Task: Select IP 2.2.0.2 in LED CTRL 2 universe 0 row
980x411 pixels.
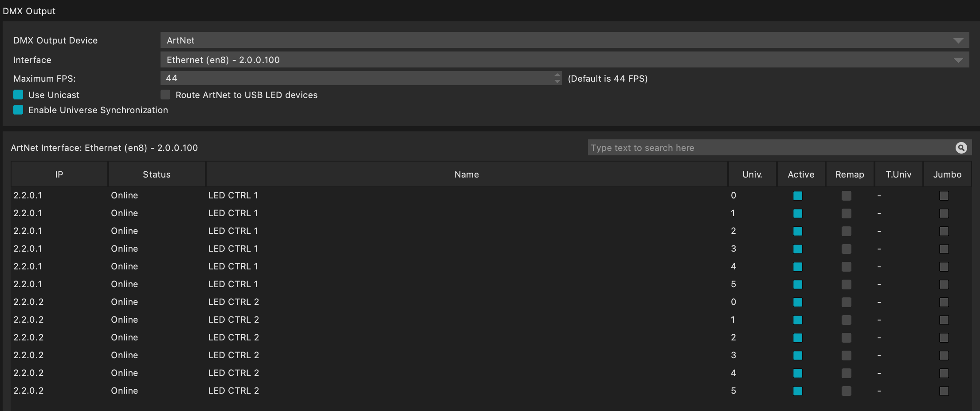Action: pyautogui.click(x=28, y=302)
